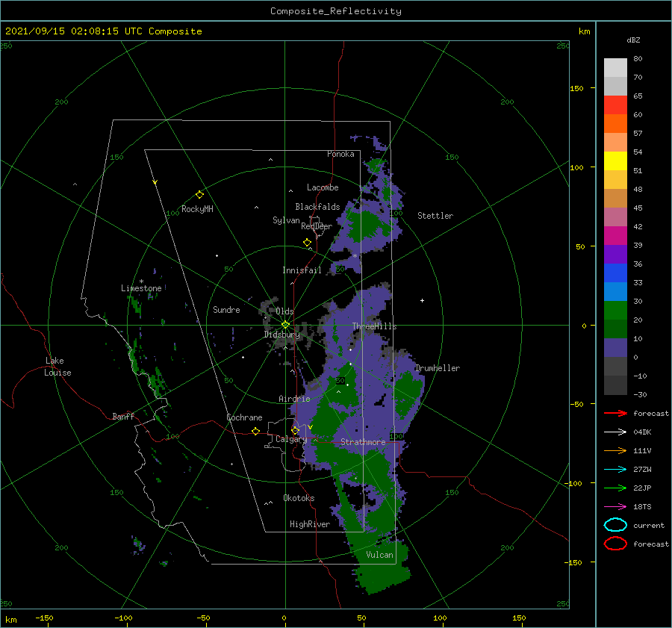Click the cyan 'current' ellipse symbol
Image resolution: width=672 pixels, height=628 pixels.
point(615,525)
